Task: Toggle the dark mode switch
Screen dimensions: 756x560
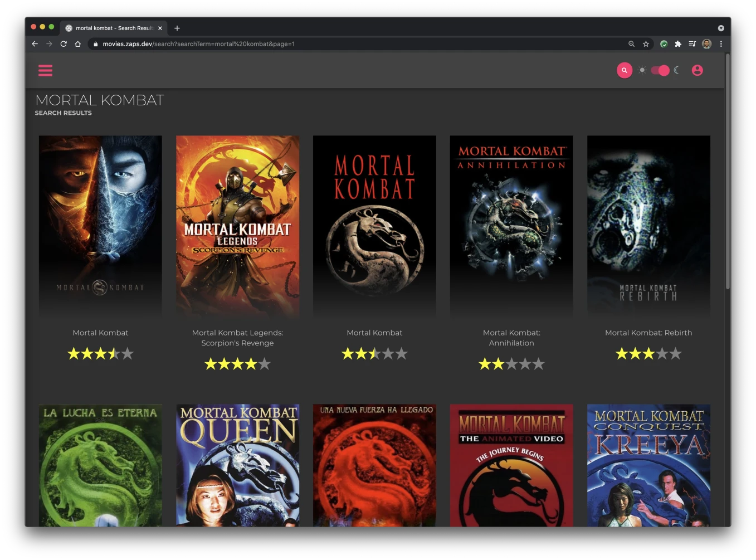Action: (660, 70)
